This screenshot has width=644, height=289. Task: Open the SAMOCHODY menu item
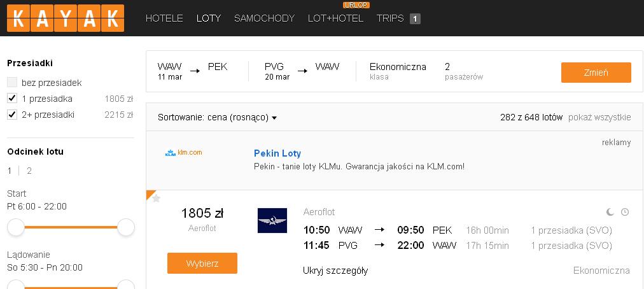click(x=265, y=18)
